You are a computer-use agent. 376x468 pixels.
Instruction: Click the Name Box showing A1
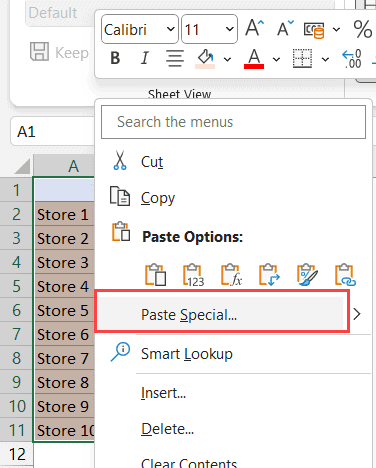[53, 132]
